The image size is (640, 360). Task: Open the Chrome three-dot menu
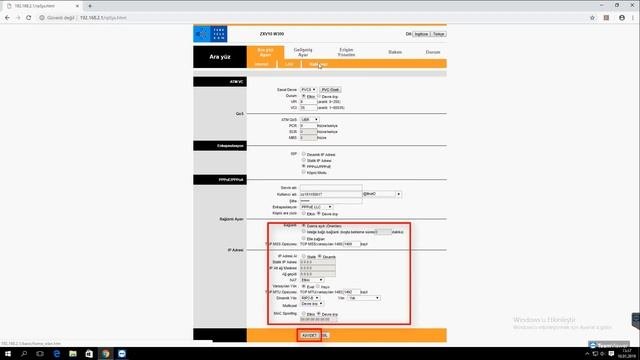click(633, 18)
